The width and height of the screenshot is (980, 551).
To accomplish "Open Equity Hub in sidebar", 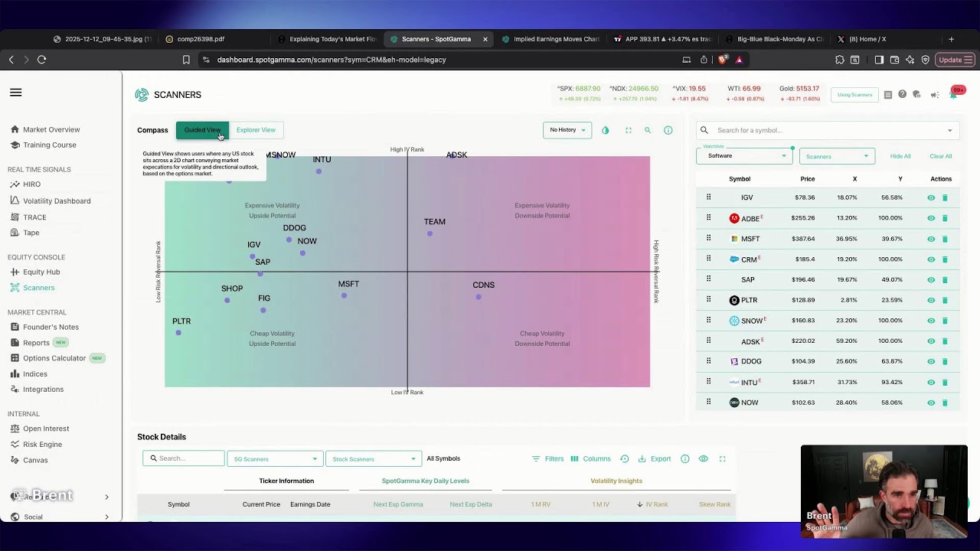I will pyautogui.click(x=41, y=272).
